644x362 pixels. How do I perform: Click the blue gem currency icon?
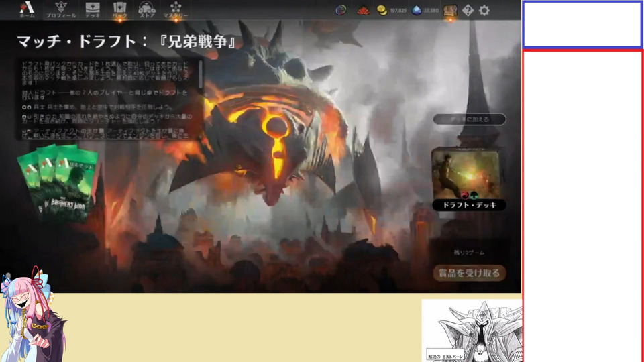pos(417,10)
